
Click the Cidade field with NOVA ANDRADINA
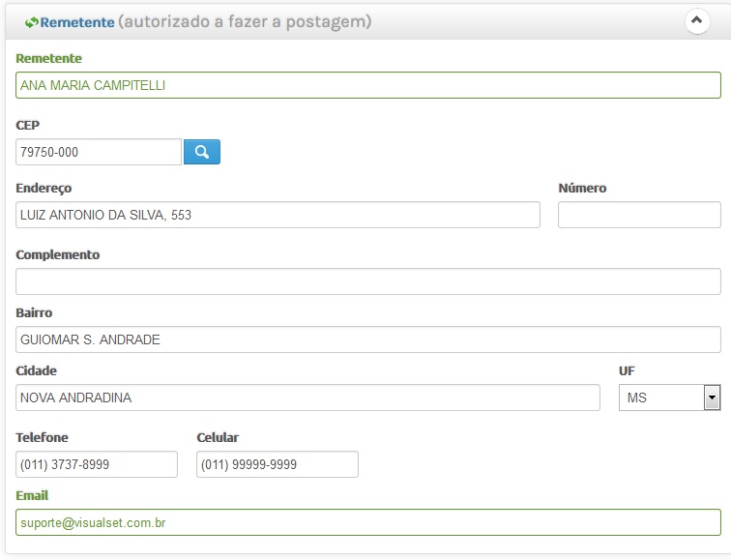click(x=307, y=398)
